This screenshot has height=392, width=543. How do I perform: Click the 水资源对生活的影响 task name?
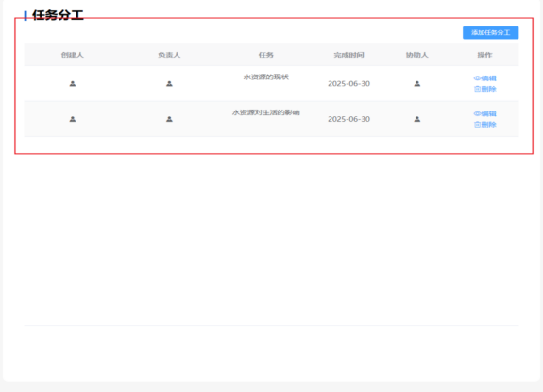[266, 112]
